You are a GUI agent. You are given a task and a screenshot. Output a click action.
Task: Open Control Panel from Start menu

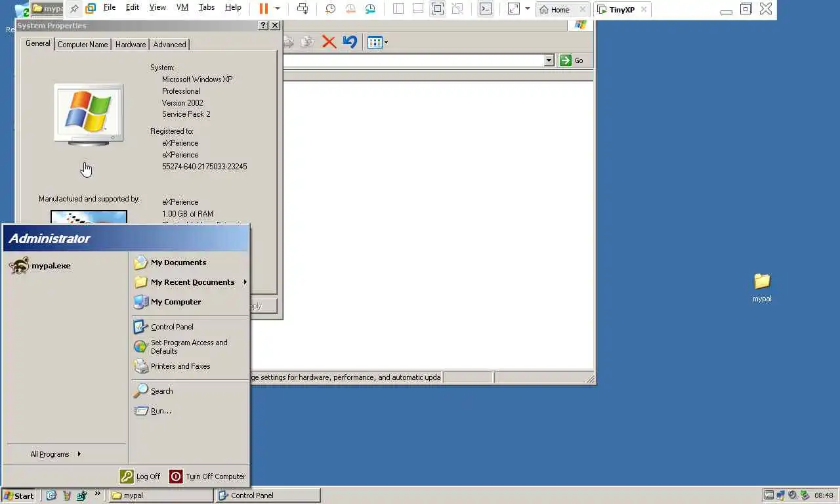tap(163, 327)
